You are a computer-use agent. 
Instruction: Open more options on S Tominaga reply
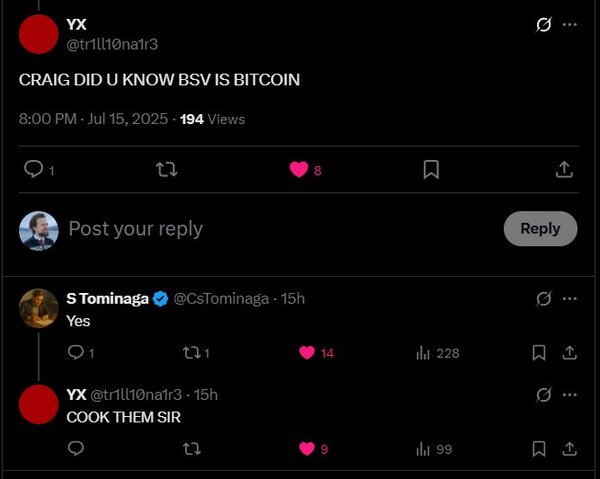tap(570, 299)
